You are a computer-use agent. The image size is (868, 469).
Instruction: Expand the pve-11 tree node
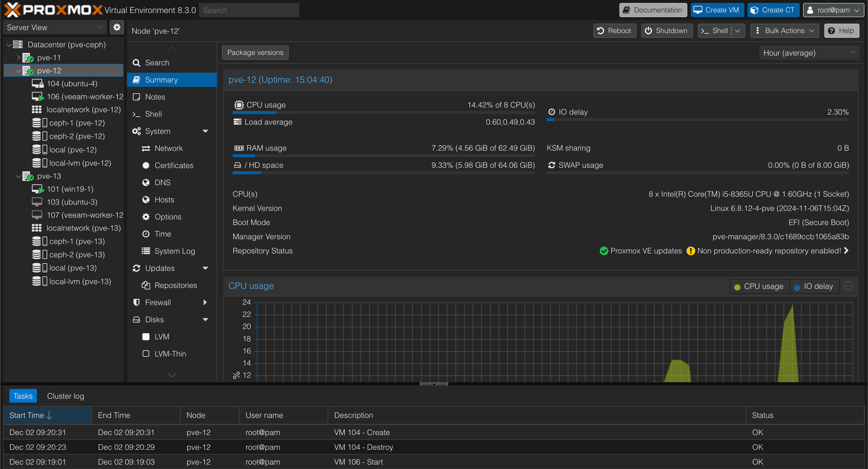pos(19,58)
